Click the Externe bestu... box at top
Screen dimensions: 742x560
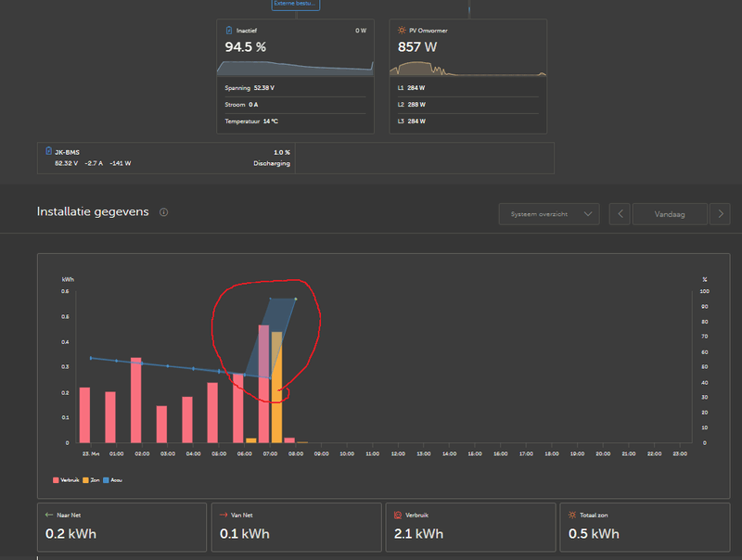coord(296,5)
